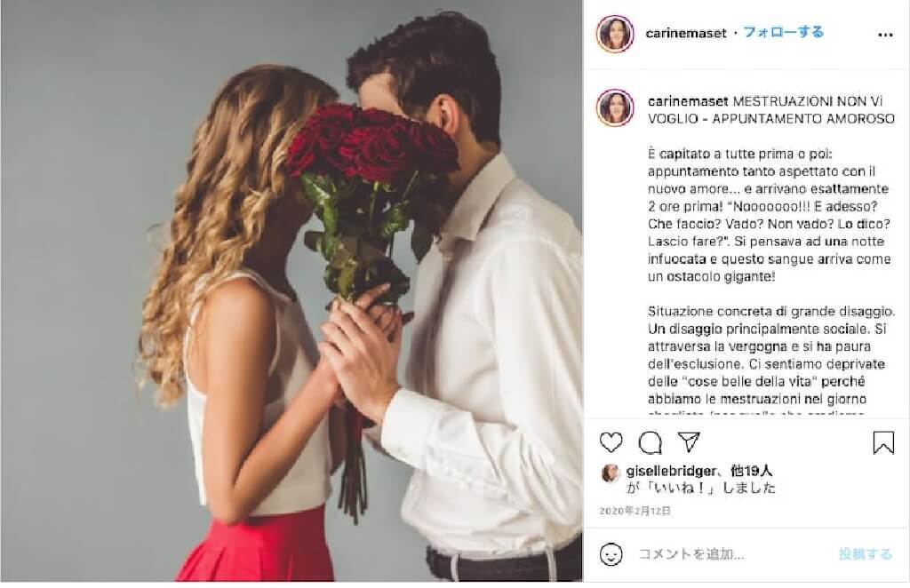Open the 2020年2月12日 post date link
This screenshot has width=910, height=588.
point(635,511)
